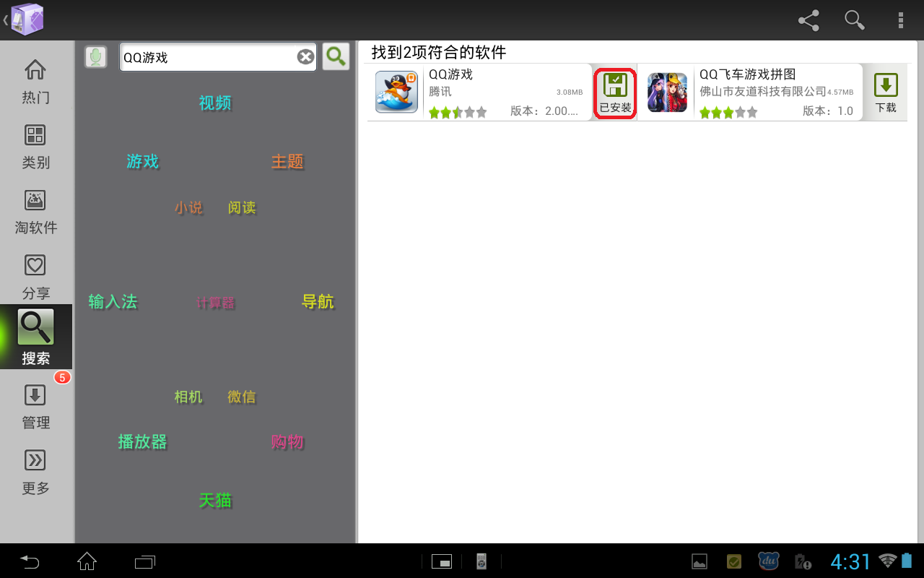This screenshot has width=924, height=578.
Task: Tap the Wi-Fi status icon
Action: pos(887,560)
